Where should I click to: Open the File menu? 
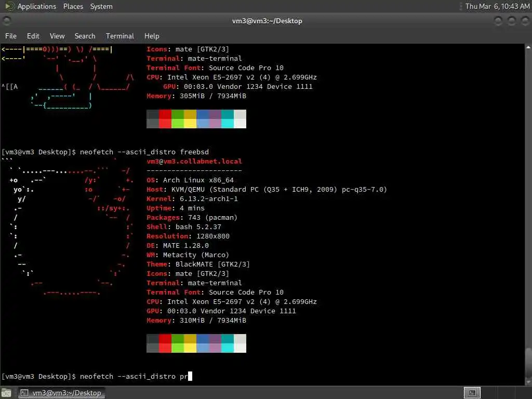[x=11, y=36]
